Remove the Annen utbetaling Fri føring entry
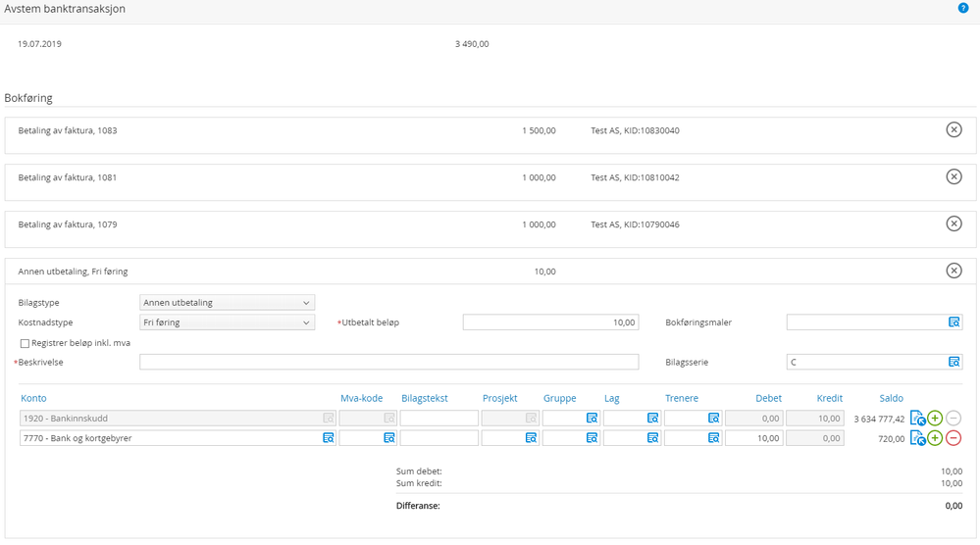The height and width of the screenshot is (545, 980). pos(954,271)
